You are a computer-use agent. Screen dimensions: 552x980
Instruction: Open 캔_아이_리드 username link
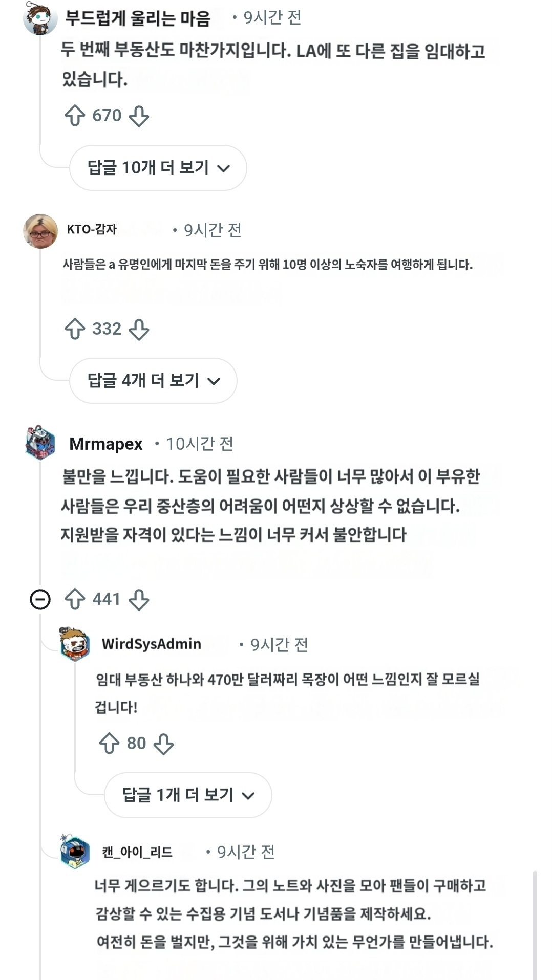(x=137, y=852)
